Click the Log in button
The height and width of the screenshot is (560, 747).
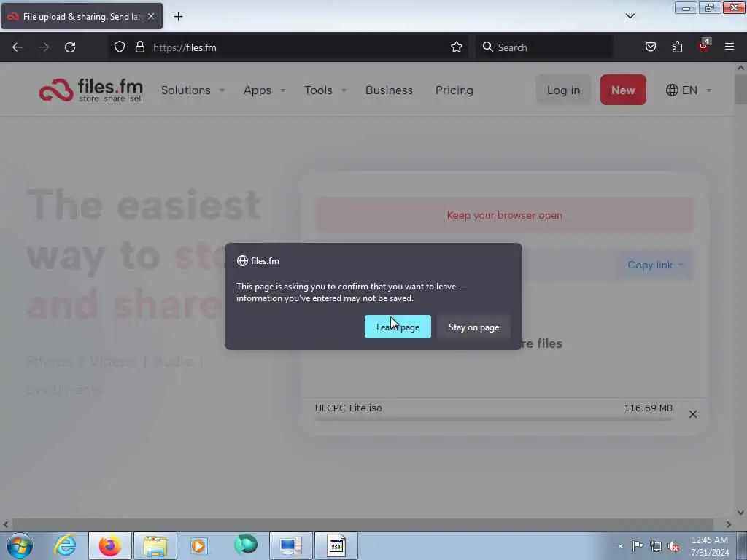coord(563,90)
